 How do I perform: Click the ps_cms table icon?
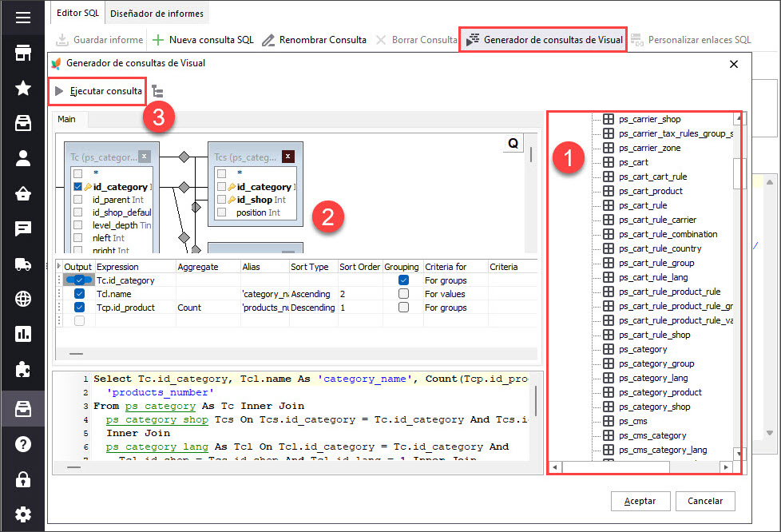click(x=609, y=421)
